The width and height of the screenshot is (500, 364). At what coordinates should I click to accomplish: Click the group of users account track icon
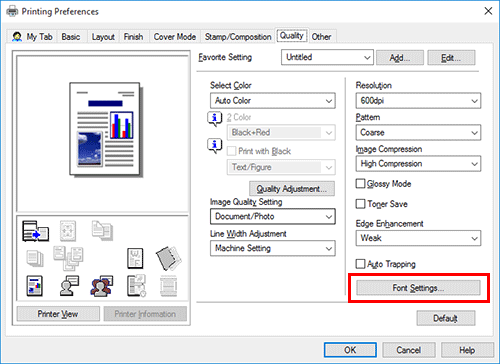coord(102,286)
